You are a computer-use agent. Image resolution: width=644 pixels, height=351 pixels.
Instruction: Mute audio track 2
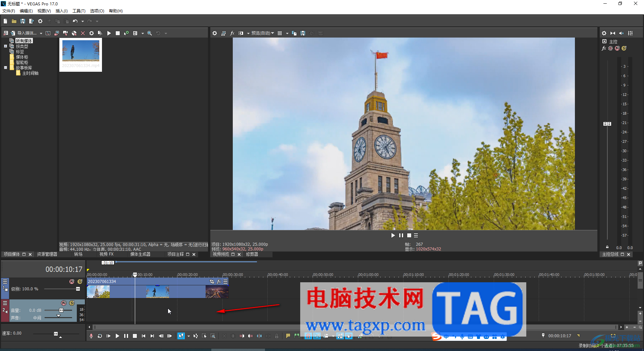point(64,303)
